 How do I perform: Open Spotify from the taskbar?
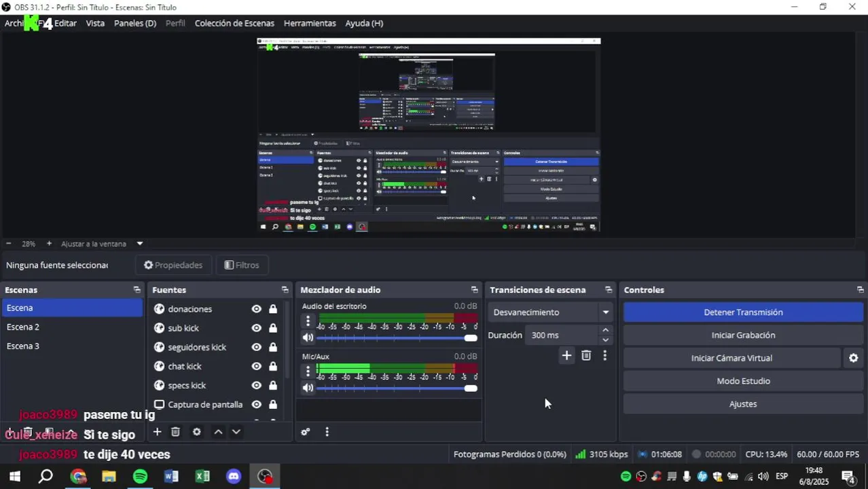[x=140, y=476]
